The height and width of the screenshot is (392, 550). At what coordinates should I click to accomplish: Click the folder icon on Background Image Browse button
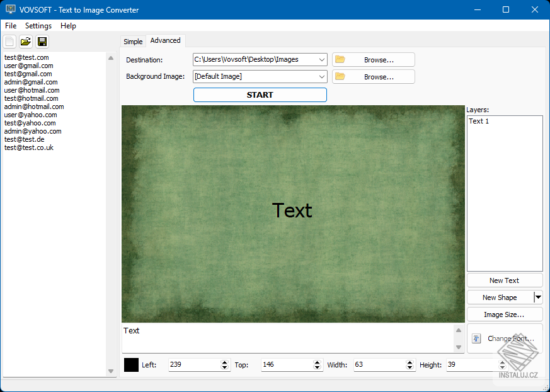[340, 76]
